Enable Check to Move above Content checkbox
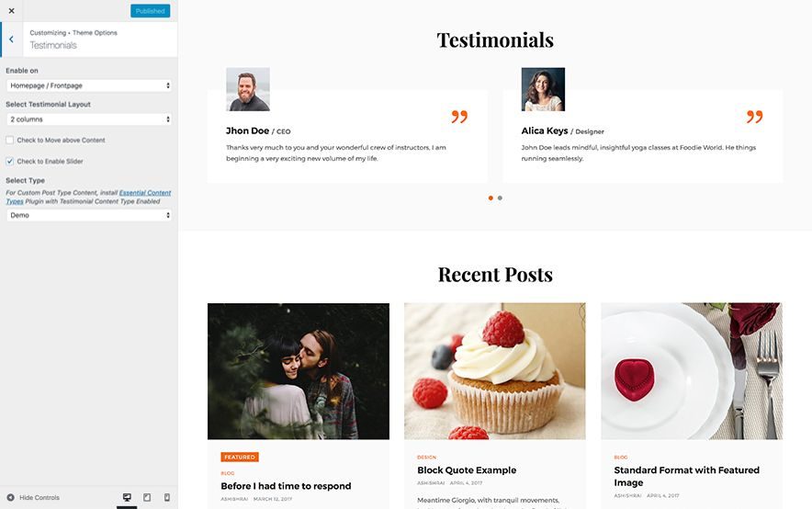This screenshot has height=509, width=812. (x=10, y=140)
